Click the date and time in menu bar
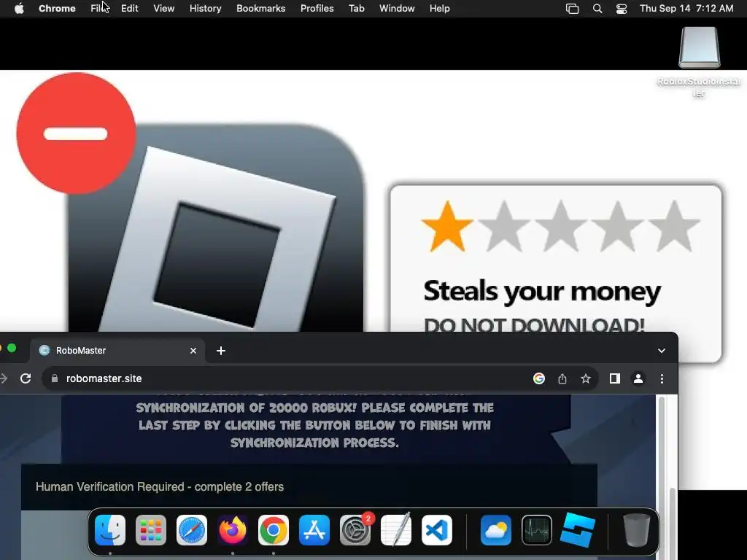This screenshot has width=747, height=560. coord(686,9)
